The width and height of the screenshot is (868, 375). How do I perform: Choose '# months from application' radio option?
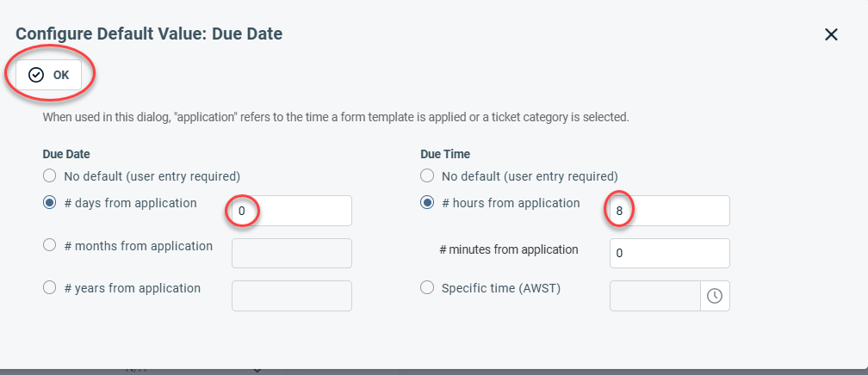[50, 246]
